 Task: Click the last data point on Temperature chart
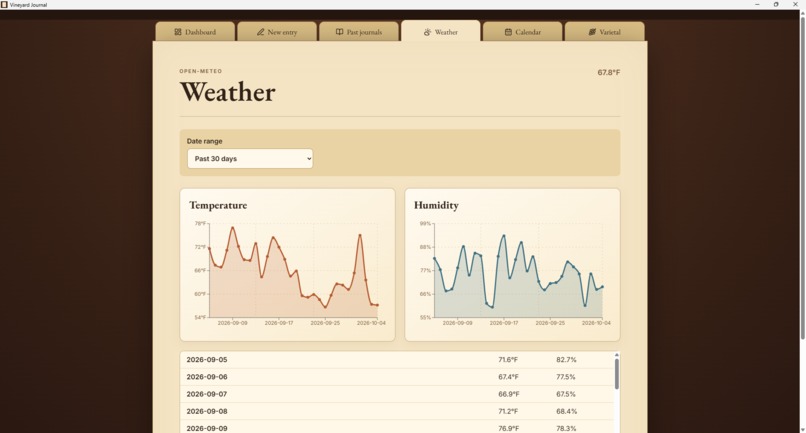tap(377, 305)
